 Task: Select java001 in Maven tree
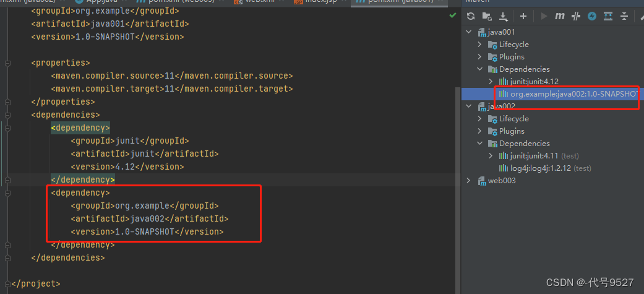[x=502, y=32]
